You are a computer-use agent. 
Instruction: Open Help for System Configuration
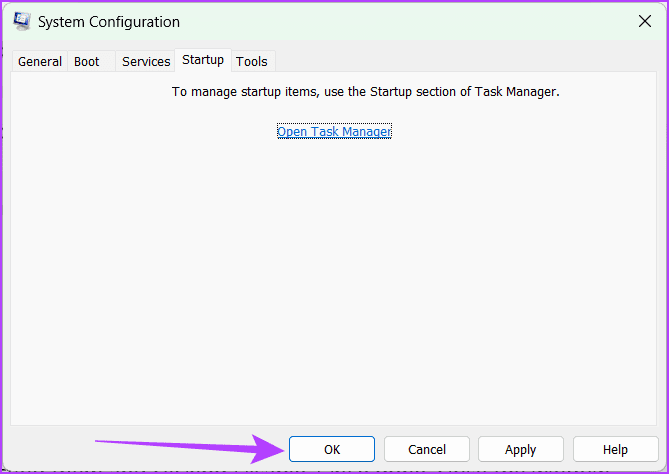click(x=615, y=450)
